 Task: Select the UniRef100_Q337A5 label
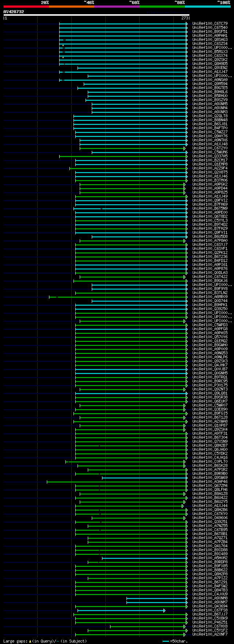[x=210, y=156]
